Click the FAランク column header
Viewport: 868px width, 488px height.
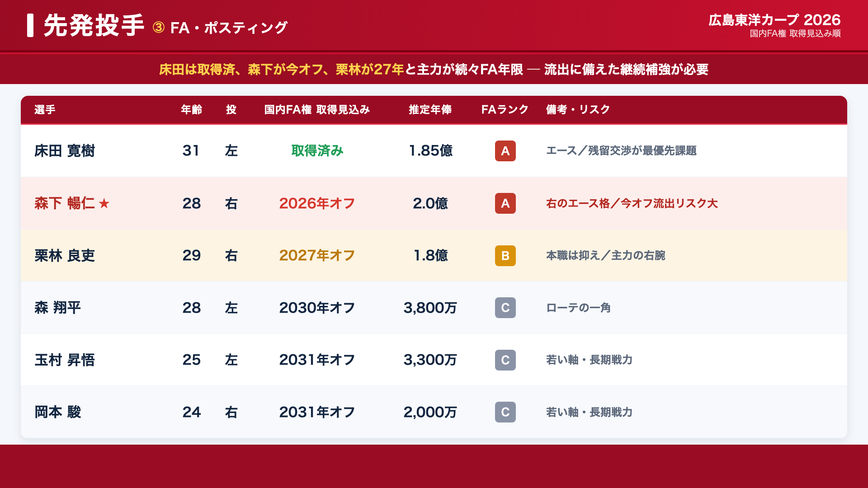click(505, 110)
